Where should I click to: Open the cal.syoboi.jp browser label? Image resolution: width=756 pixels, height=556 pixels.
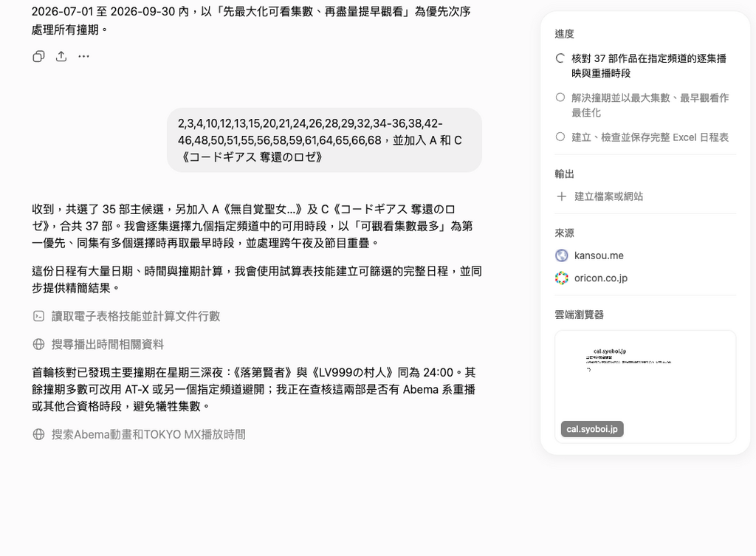point(592,429)
